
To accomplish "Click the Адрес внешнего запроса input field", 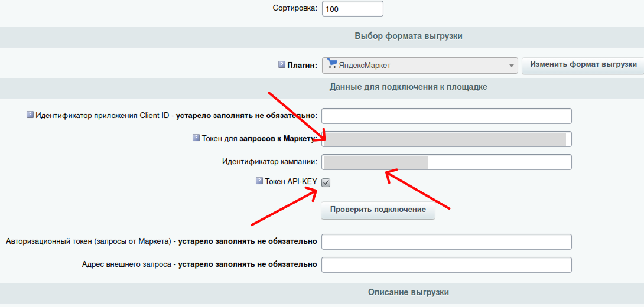I will 446,264.
